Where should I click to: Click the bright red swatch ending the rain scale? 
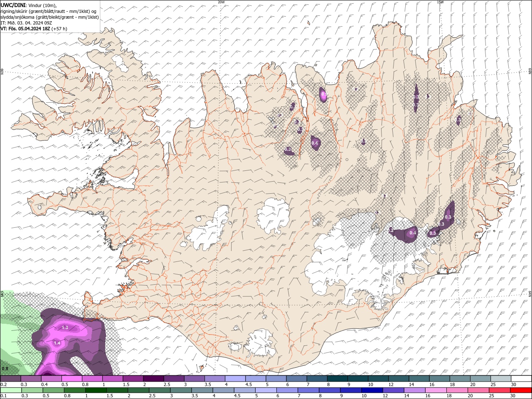point(521,390)
